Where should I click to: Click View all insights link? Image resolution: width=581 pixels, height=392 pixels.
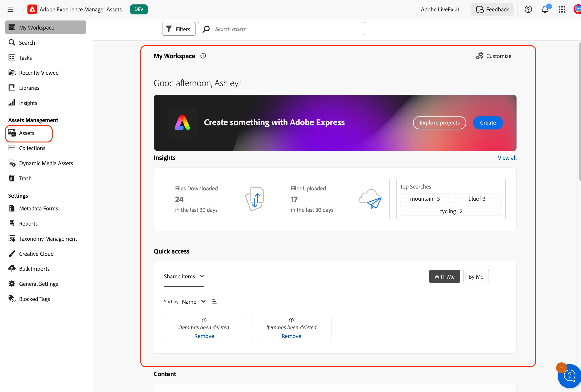pos(507,158)
